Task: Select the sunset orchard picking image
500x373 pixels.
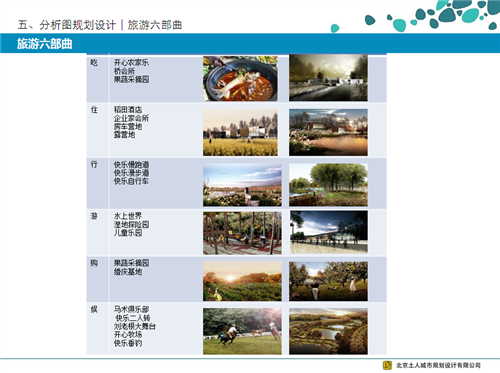Action: (242, 281)
